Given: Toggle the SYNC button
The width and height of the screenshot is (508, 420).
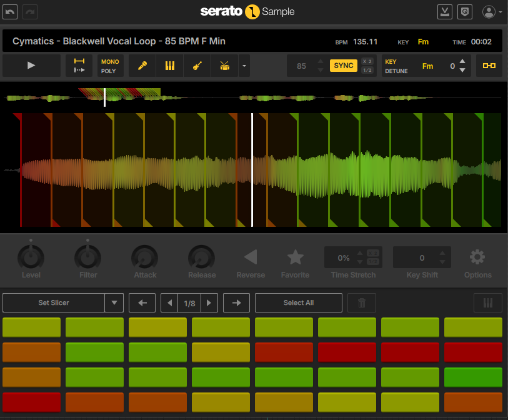Looking at the screenshot, I should coord(344,66).
